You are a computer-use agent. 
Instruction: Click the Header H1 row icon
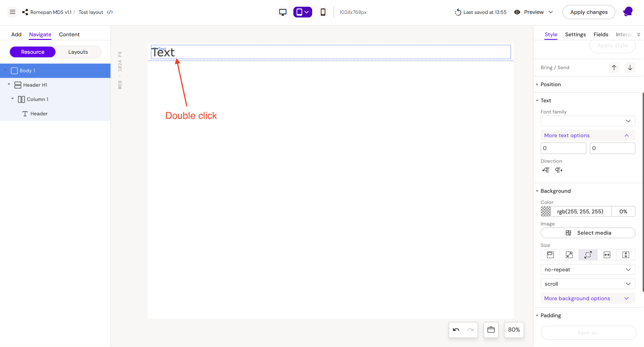click(x=18, y=85)
